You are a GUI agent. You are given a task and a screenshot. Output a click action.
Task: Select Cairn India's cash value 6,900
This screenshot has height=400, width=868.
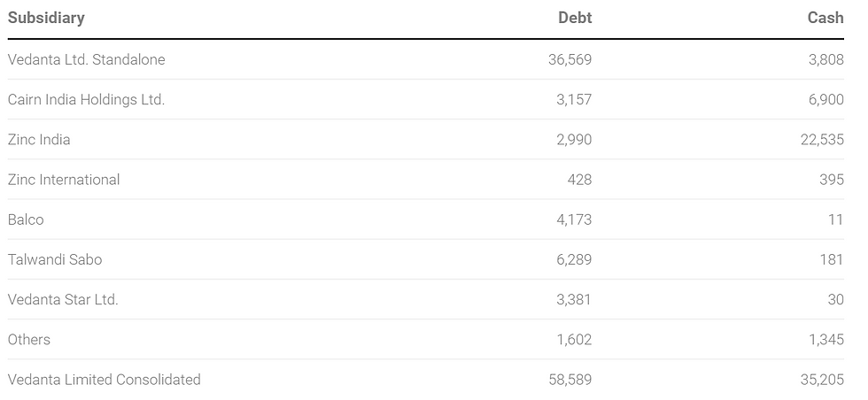pyautogui.click(x=825, y=100)
